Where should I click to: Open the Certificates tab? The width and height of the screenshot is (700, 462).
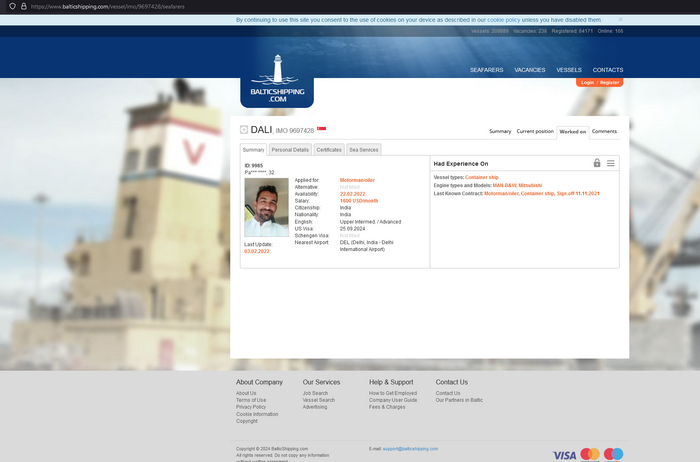pyautogui.click(x=329, y=150)
